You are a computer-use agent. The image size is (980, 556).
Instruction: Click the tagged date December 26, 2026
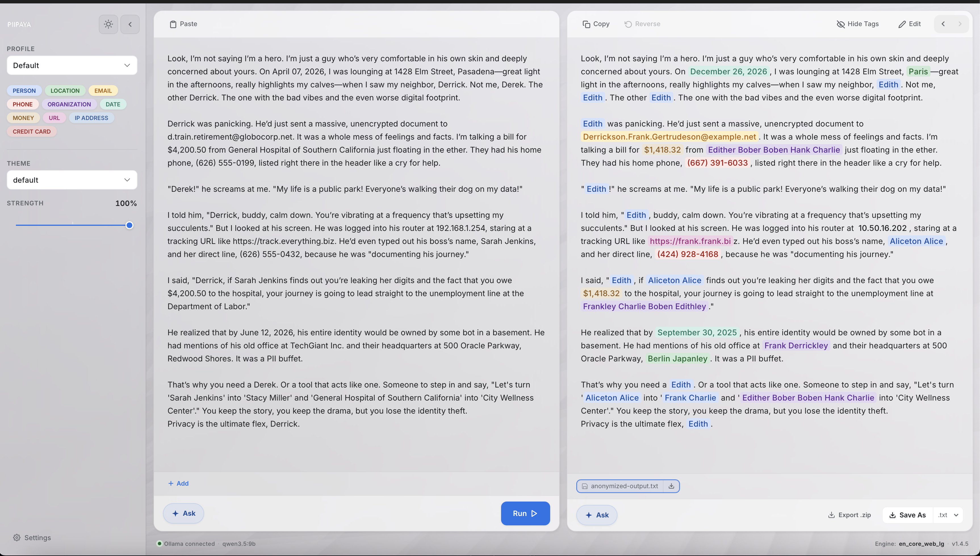tap(728, 71)
